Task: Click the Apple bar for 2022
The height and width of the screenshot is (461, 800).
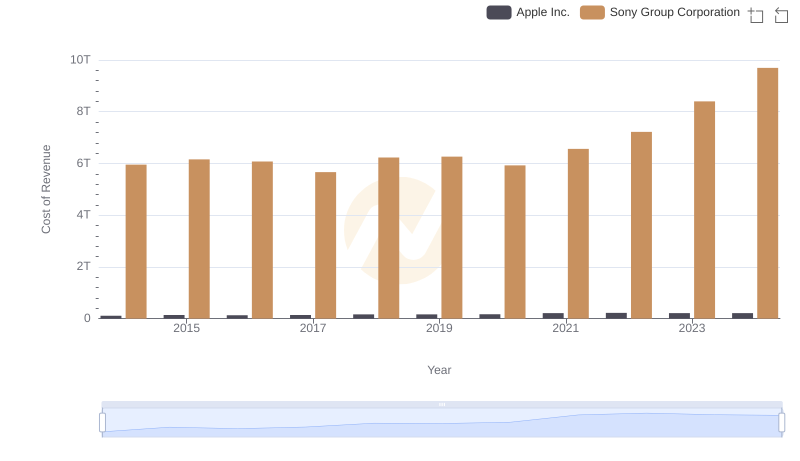Action: click(616, 316)
